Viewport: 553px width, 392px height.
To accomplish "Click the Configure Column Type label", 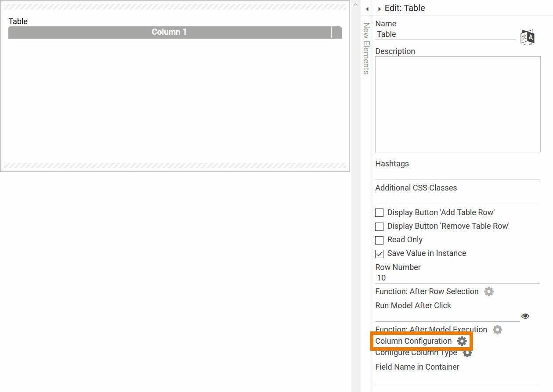I will [416, 353].
